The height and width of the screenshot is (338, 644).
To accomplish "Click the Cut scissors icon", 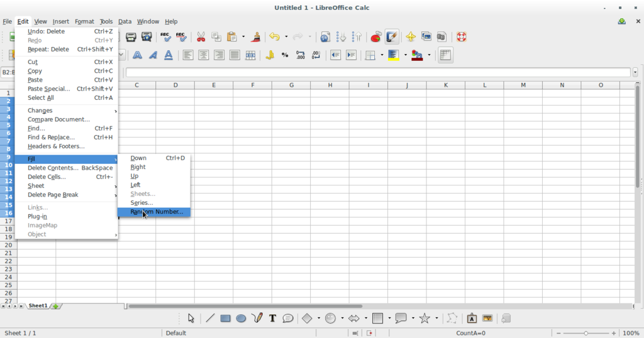I will [201, 37].
